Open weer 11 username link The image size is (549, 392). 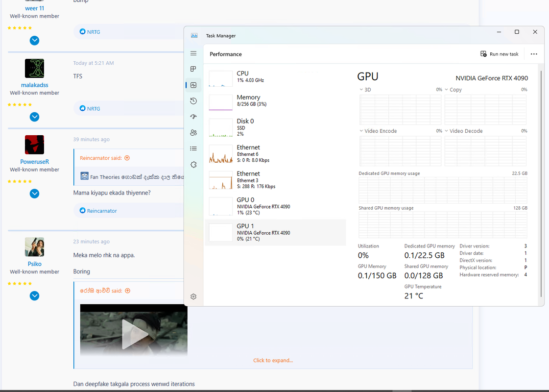click(x=34, y=8)
